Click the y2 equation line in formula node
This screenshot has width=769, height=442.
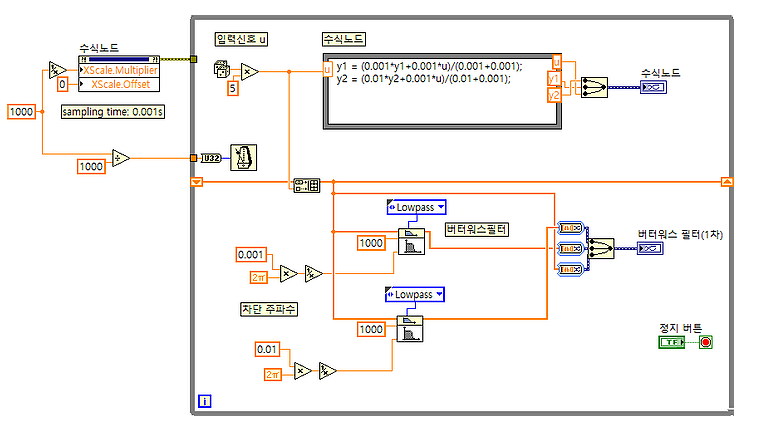tap(424, 78)
